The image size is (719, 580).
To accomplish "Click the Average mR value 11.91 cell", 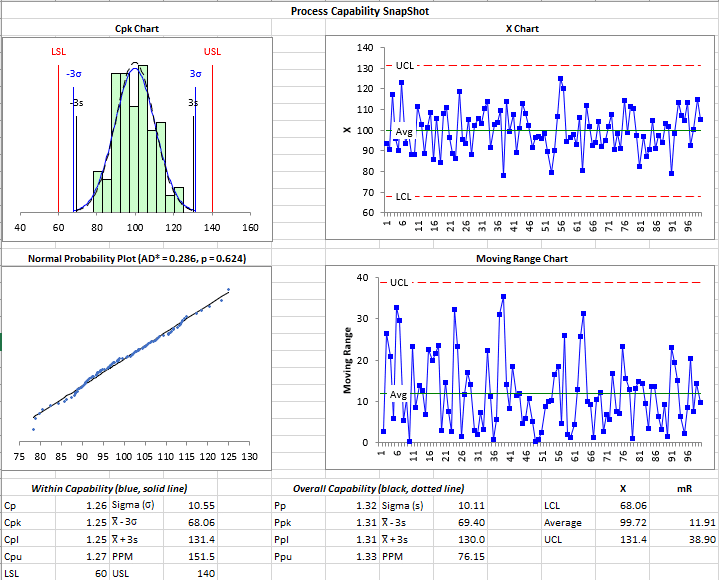I will 684,522.
